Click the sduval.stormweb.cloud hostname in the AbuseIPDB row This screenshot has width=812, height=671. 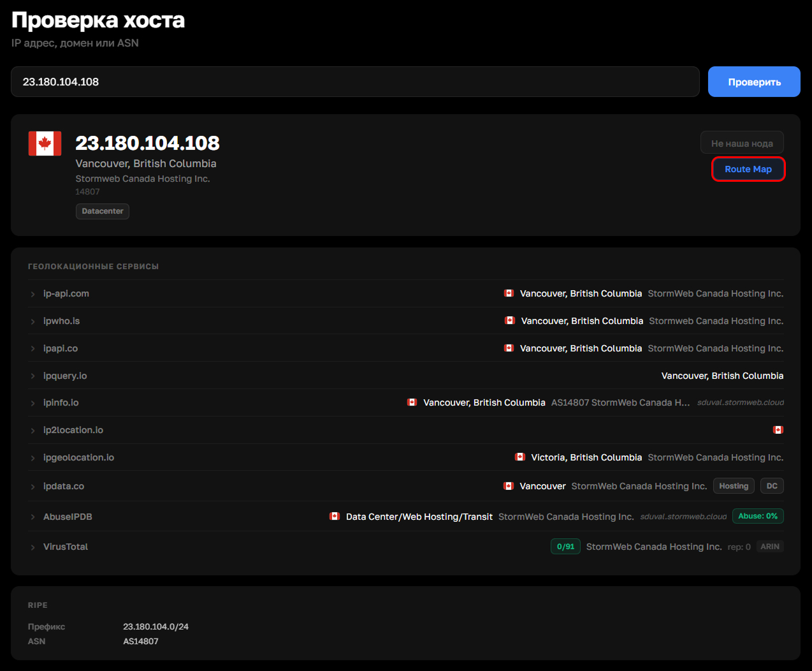(683, 517)
